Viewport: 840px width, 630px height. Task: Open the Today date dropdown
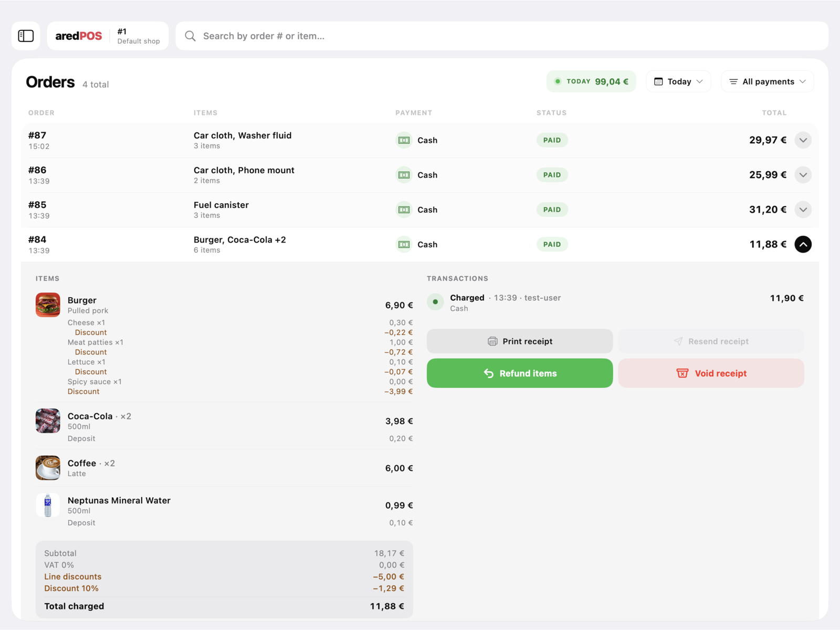tap(678, 81)
